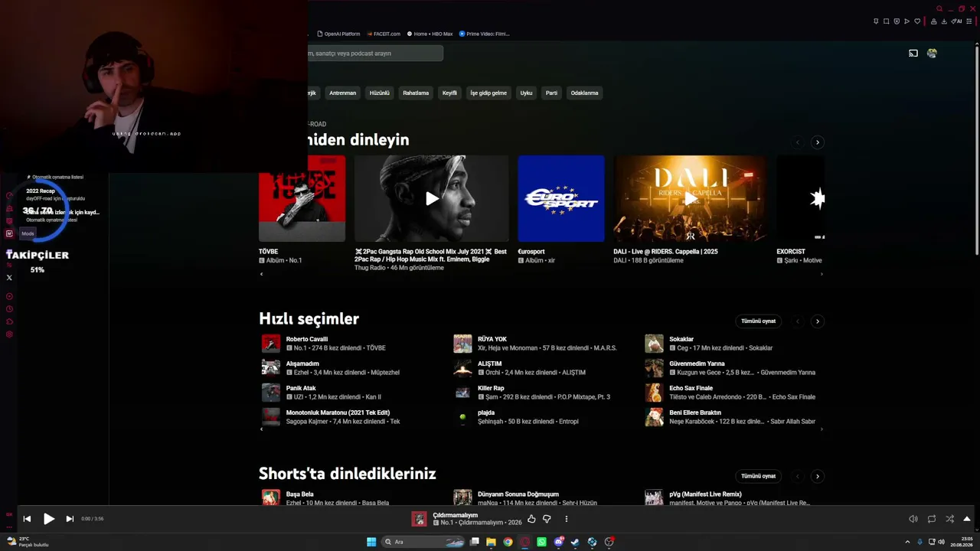Open Google Chrome from the taskbar

(508, 542)
